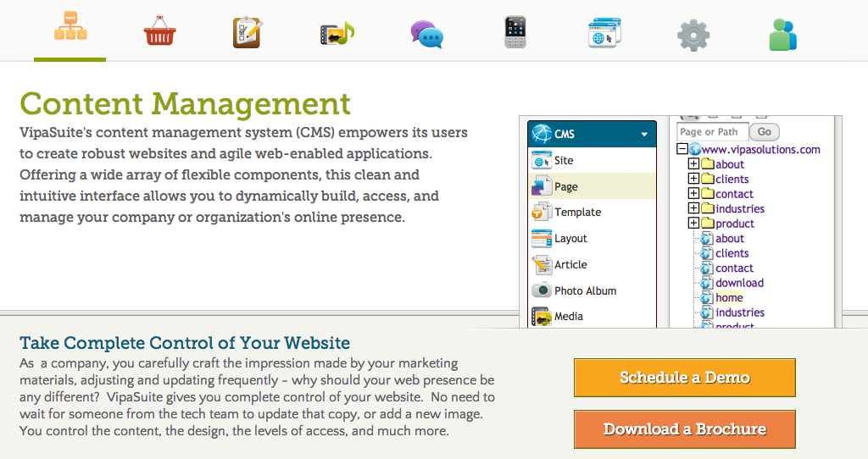Click the clipboard checklist icon
The height and width of the screenshot is (459, 868).
coord(248,33)
